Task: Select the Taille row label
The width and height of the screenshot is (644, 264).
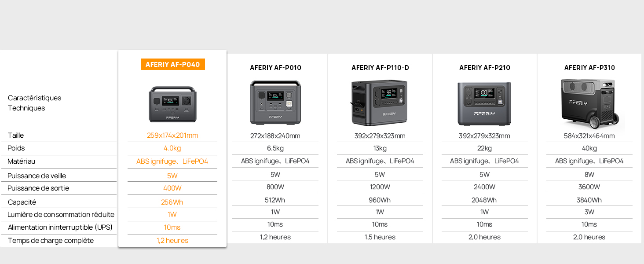Action: (x=16, y=136)
